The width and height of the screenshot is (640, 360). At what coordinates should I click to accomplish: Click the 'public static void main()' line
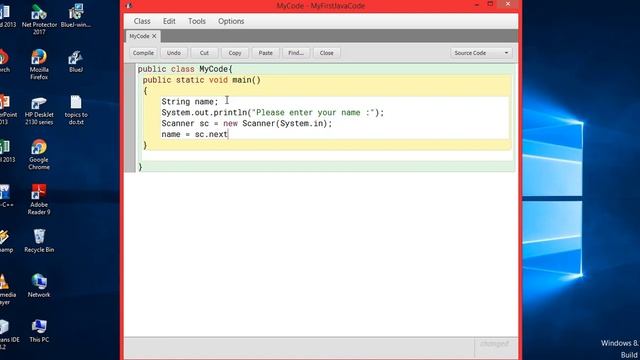[x=202, y=80]
